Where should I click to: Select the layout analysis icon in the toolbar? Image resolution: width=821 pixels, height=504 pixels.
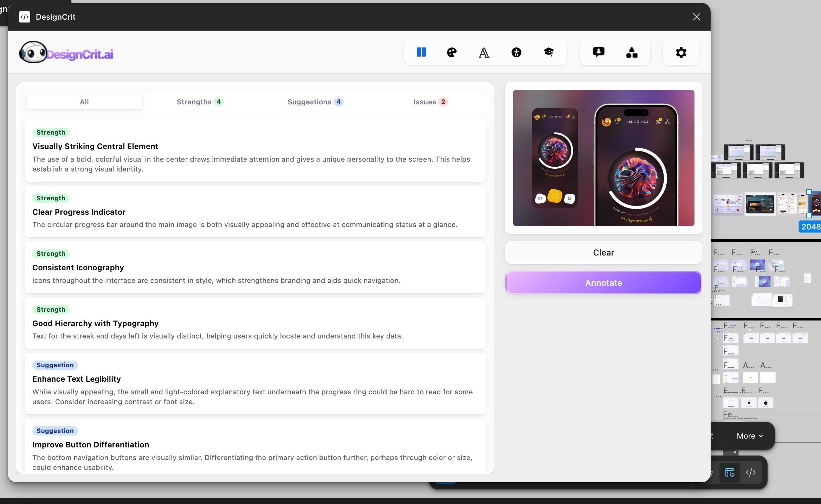click(x=421, y=52)
